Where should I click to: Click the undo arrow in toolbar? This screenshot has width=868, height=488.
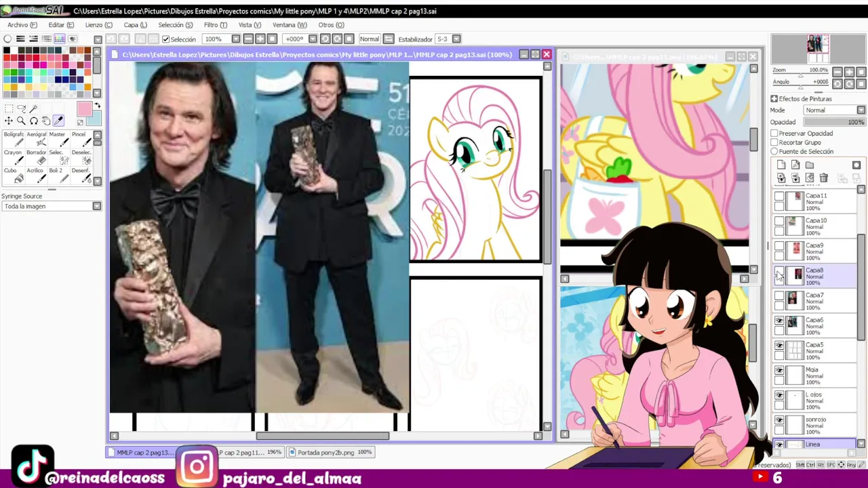coord(111,39)
